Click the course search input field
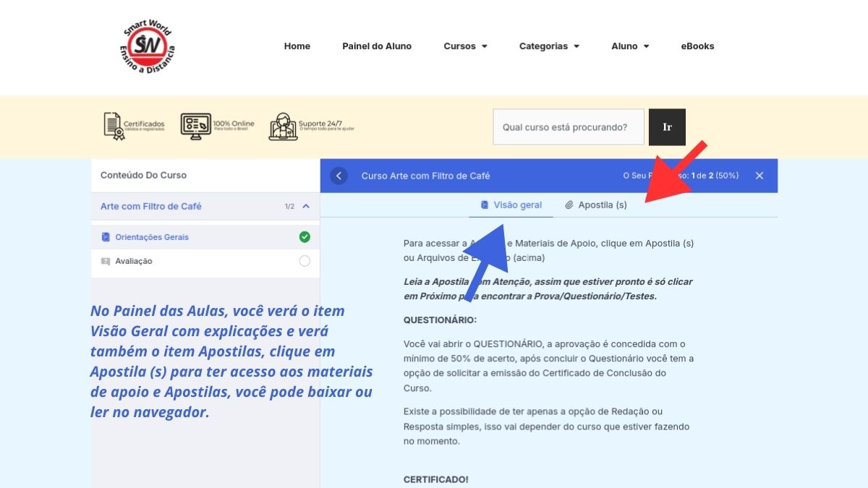This screenshot has height=488, width=868. point(568,127)
